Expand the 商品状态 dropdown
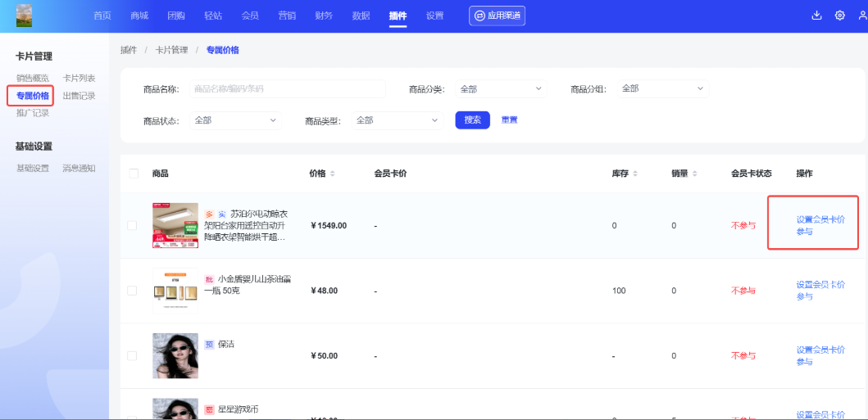This screenshot has height=420, width=868. pyautogui.click(x=235, y=120)
